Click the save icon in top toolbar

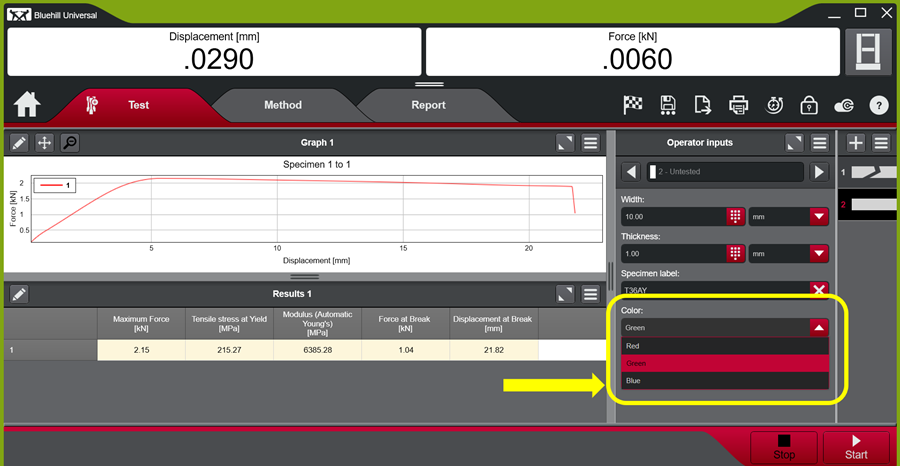668,105
